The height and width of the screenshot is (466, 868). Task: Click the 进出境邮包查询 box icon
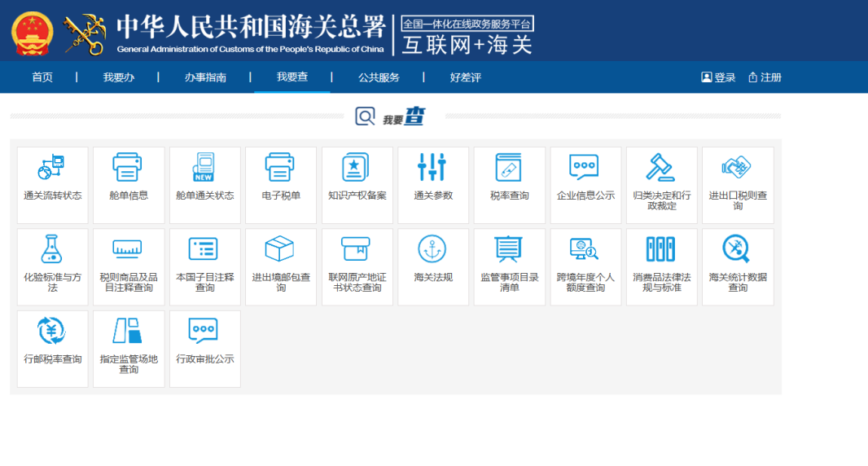point(280,249)
